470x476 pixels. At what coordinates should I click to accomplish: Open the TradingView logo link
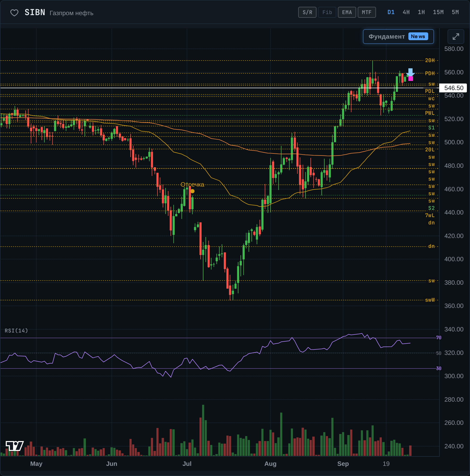click(x=15, y=446)
